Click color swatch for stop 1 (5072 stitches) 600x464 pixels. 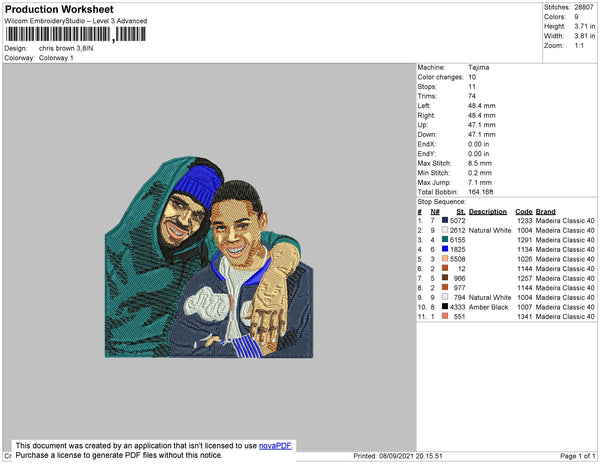click(x=445, y=220)
